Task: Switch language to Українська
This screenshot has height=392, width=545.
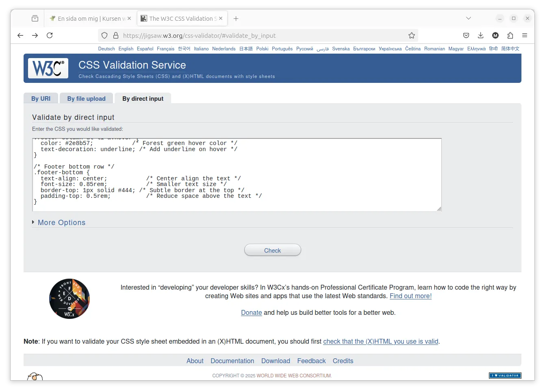Action: pyautogui.click(x=390, y=49)
